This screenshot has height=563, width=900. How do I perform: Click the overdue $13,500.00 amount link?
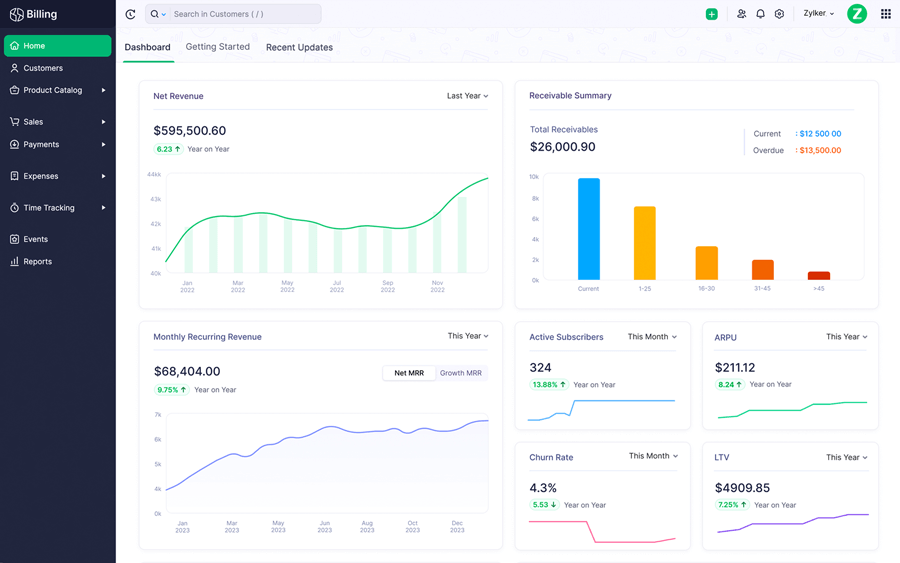pos(820,151)
